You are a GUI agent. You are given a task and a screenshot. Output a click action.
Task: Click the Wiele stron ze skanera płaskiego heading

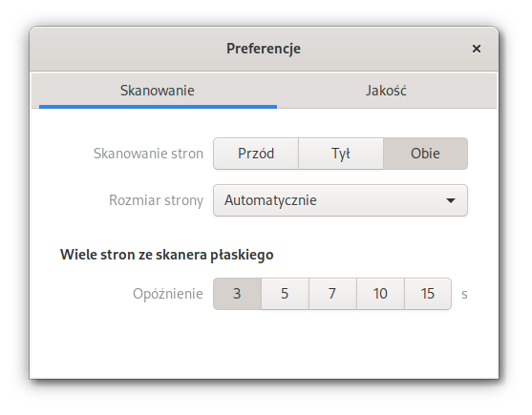[167, 255]
